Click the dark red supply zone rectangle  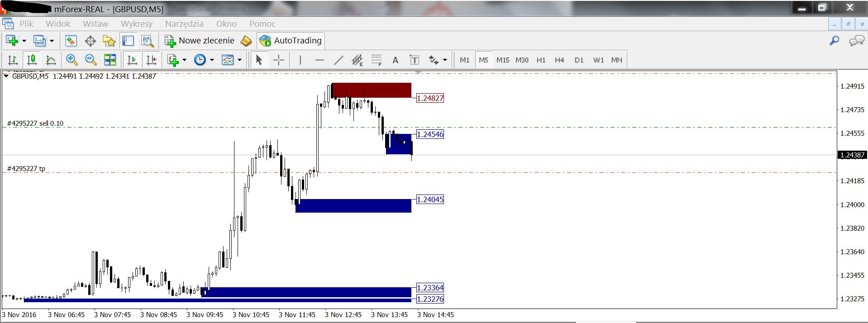(372, 90)
